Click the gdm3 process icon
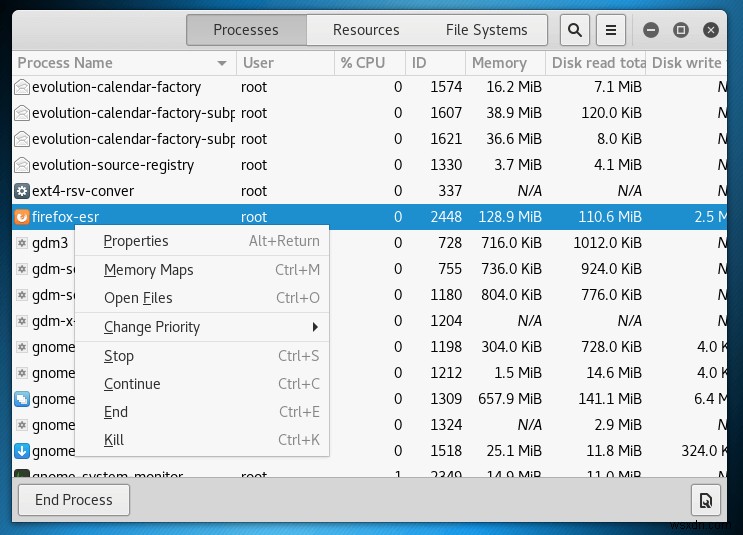The image size is (743, 535). pyautogui.click(x=22, y=243)
